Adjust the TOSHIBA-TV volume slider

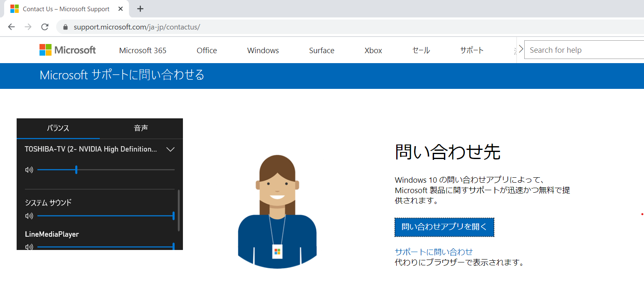click(106, 169)
